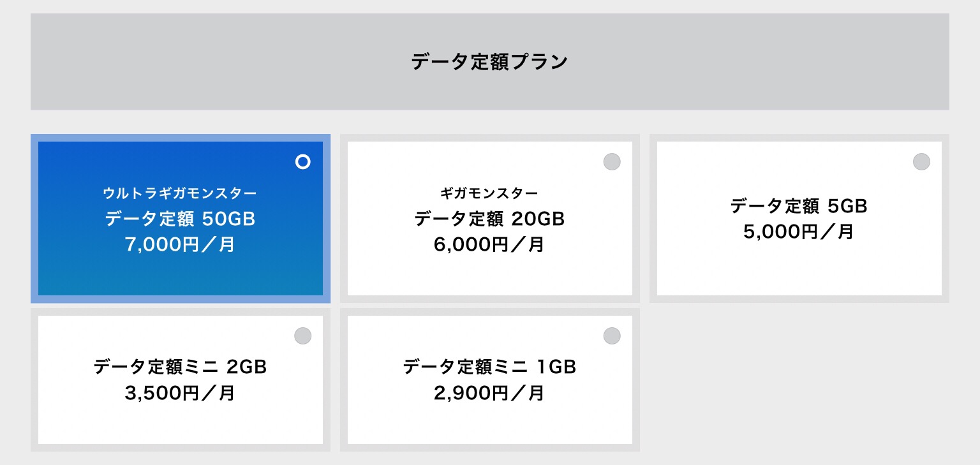Screen dimensions: 980x465
Task: Enable the データ定額ミニ 1GB radio button
Action: pos(612,336)
